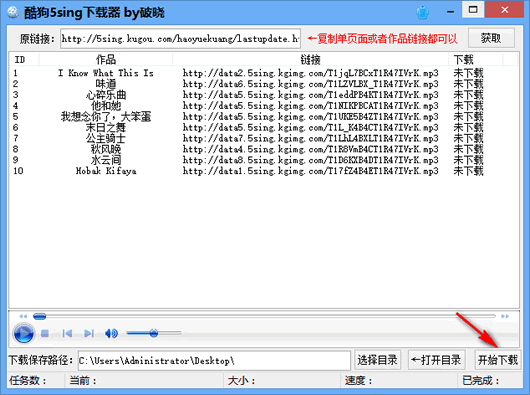
Task: Click the shirt skin icon in title bar
Action: (422, 13)
